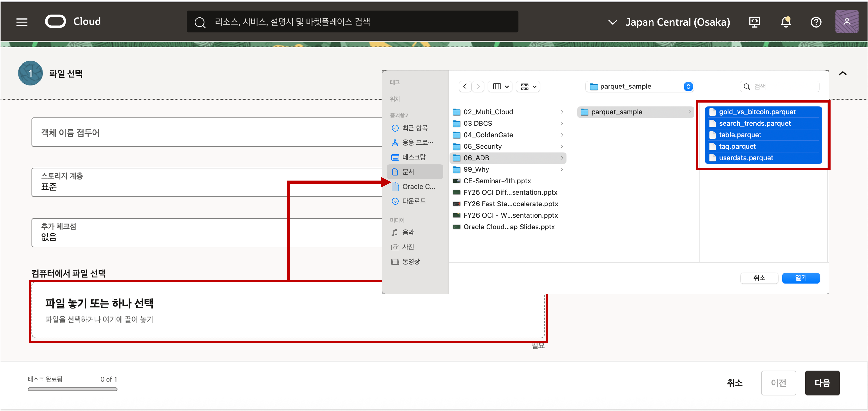Screen dimensions: 868x411
Task: Select FY26 Fast Sta...ccelerate.pptx file
Action: point(508,204)
